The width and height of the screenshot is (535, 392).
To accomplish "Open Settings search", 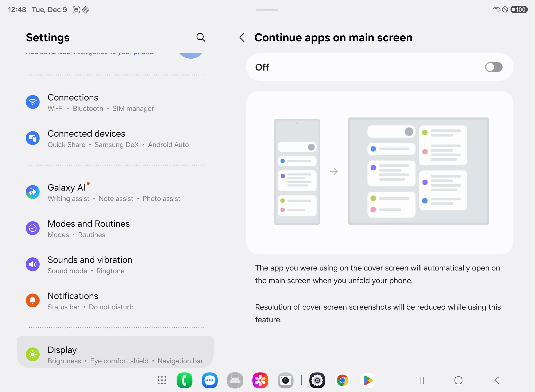I will point(201,37).
